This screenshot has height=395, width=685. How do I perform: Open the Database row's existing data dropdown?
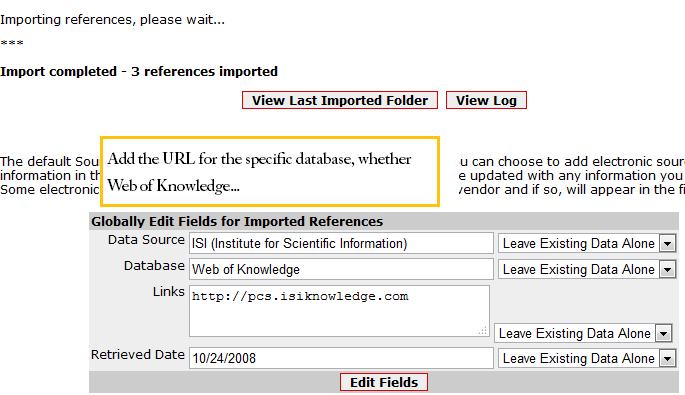587,270
